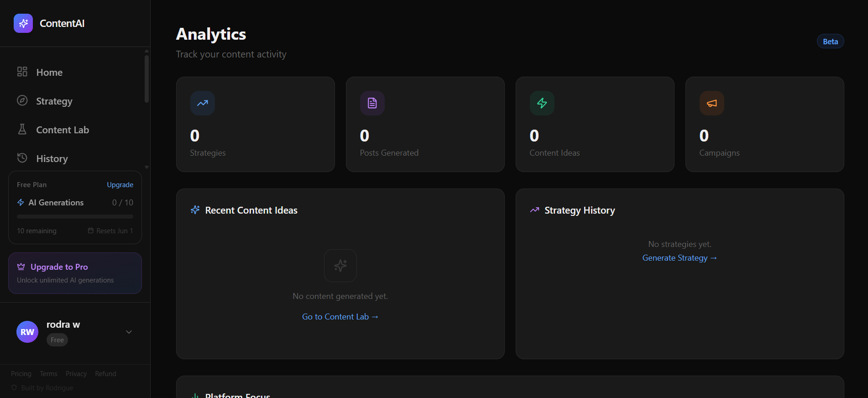Viewport: 868px width, 398px height.
Task: Click the Beta badge
Action: (x=830, y=41)
